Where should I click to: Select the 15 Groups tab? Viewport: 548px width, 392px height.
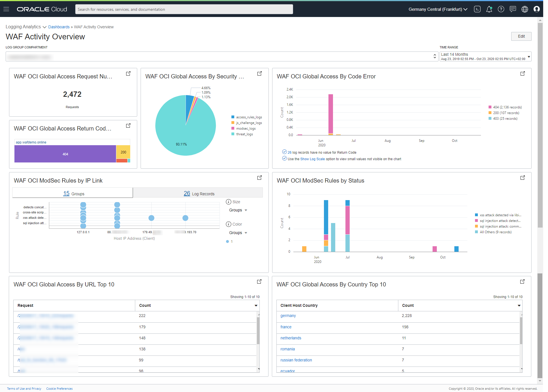point(74,194)
